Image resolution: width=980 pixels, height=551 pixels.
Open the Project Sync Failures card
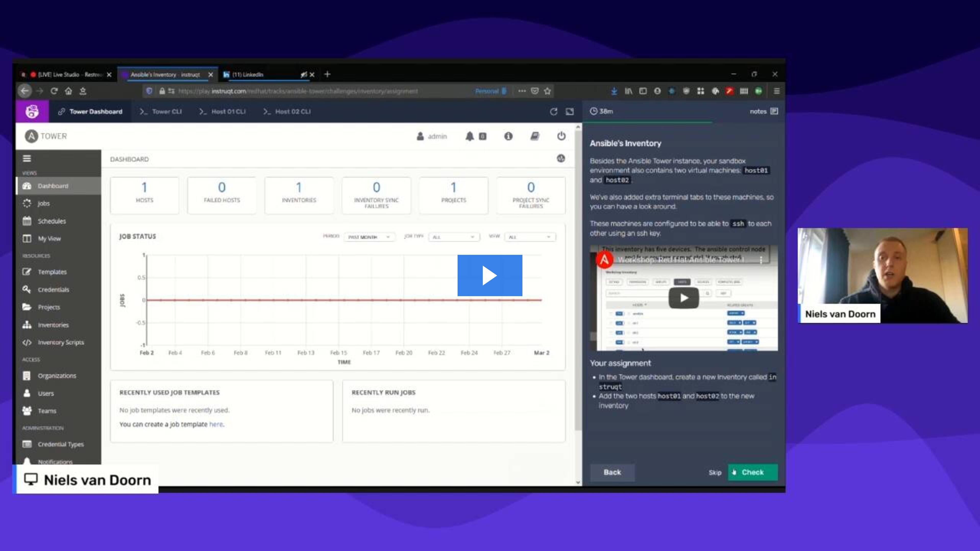point(531,195)
